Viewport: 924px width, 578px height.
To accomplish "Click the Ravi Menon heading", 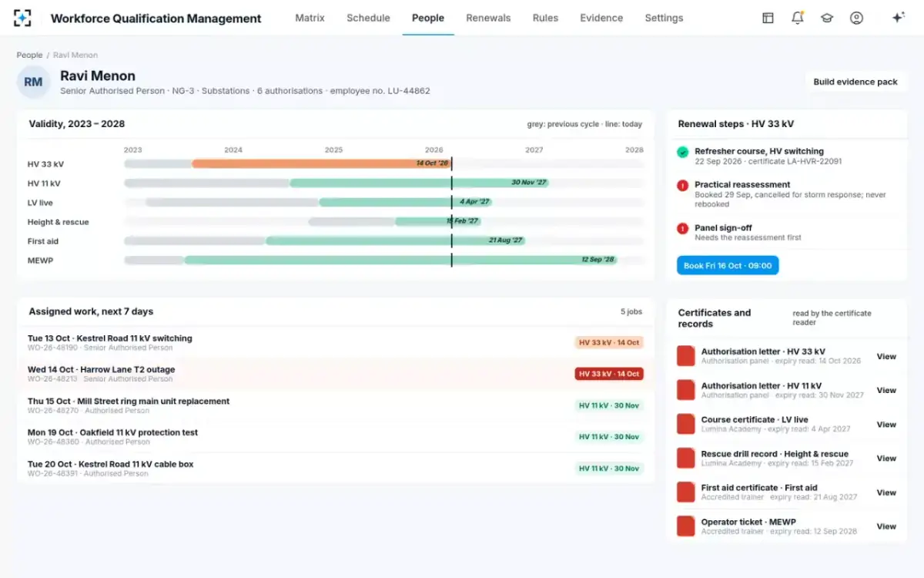I will tap(98, 76).
